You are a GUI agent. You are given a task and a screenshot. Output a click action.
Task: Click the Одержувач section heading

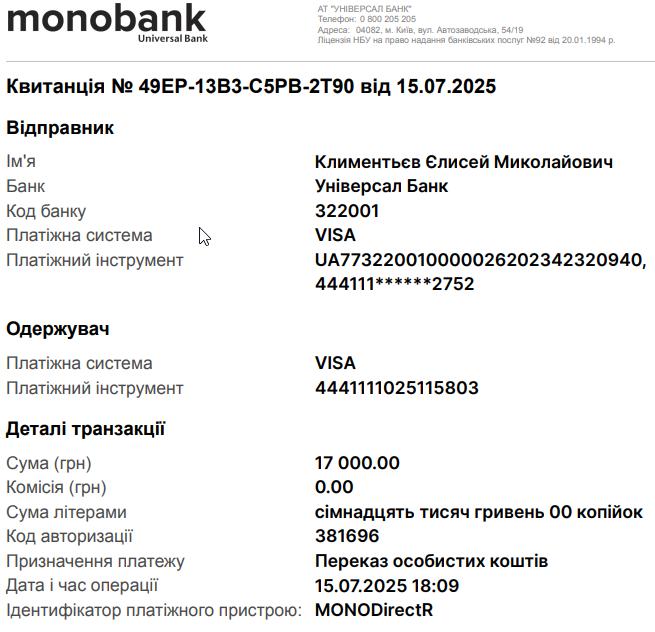pyautogui.click(x=58, y=329)
